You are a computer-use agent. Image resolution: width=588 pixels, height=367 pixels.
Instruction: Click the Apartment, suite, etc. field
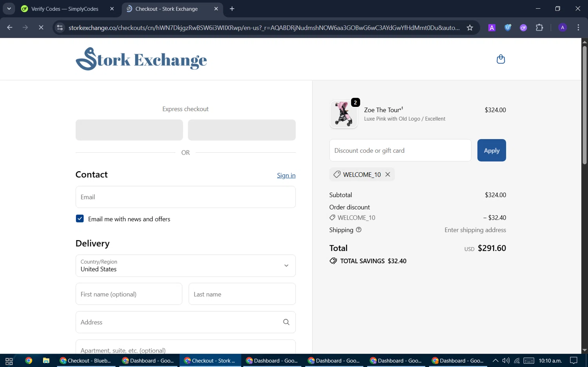click(x=185, y=347)
